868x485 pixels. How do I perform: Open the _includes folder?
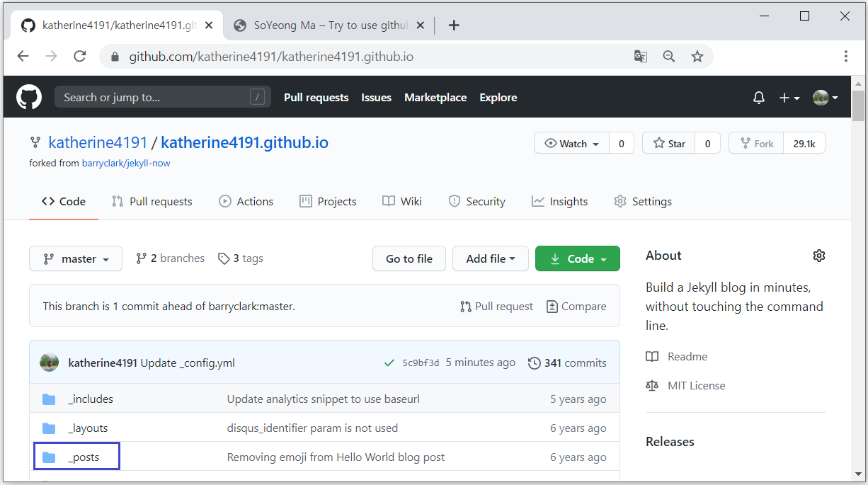(x=91, y=399)
